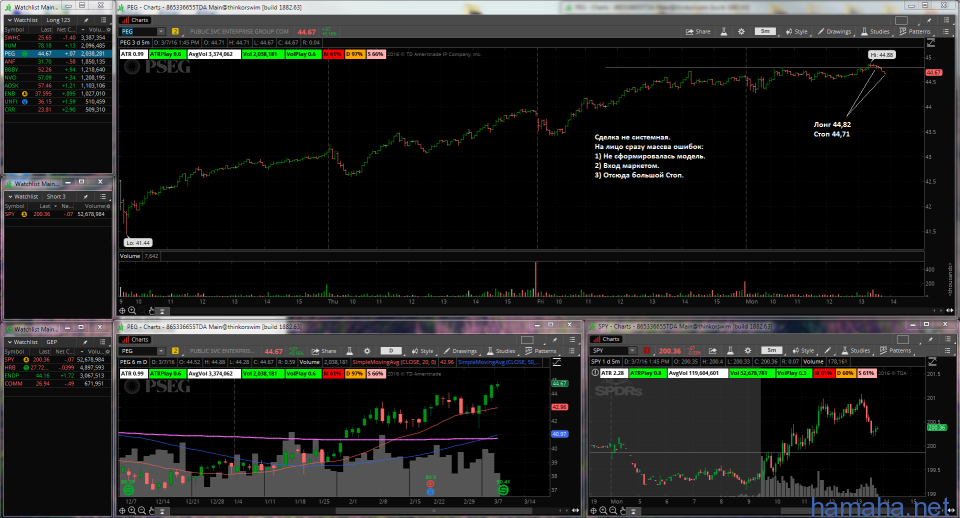Open the toolbar list menu in main PEG chart
Image resolution: width=960 pixels, height=518 pixels.
[945, 31]
